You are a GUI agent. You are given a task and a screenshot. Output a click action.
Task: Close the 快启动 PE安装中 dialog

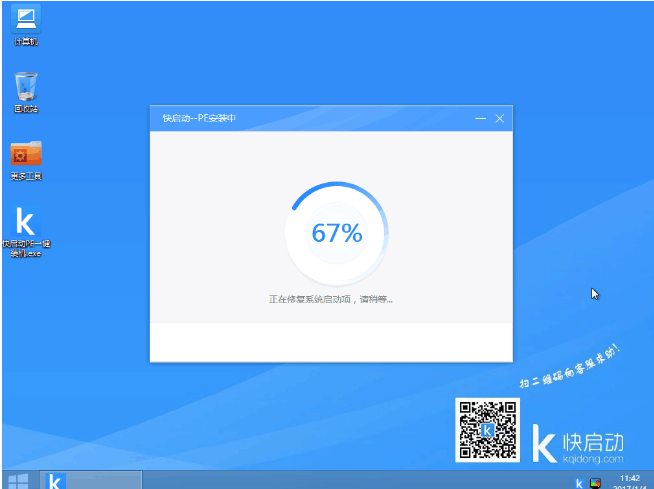pyautogui.click(x=500, y=119)
